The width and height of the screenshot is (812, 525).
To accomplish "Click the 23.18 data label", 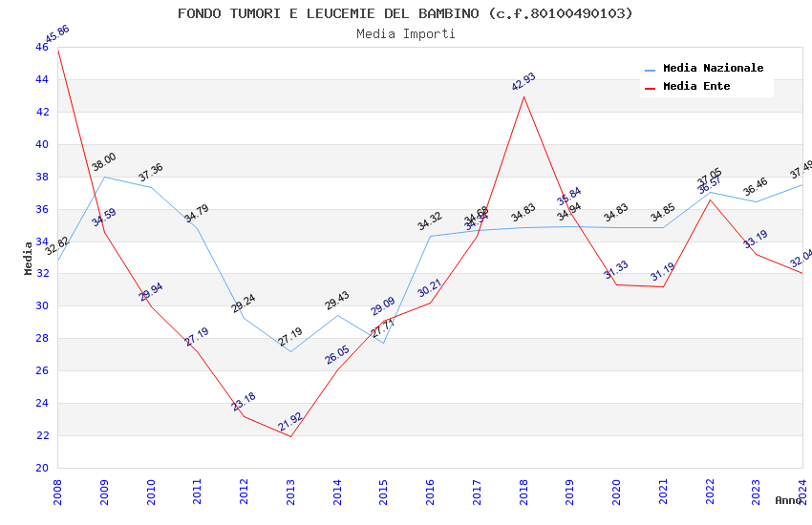I will coord(244,401).
